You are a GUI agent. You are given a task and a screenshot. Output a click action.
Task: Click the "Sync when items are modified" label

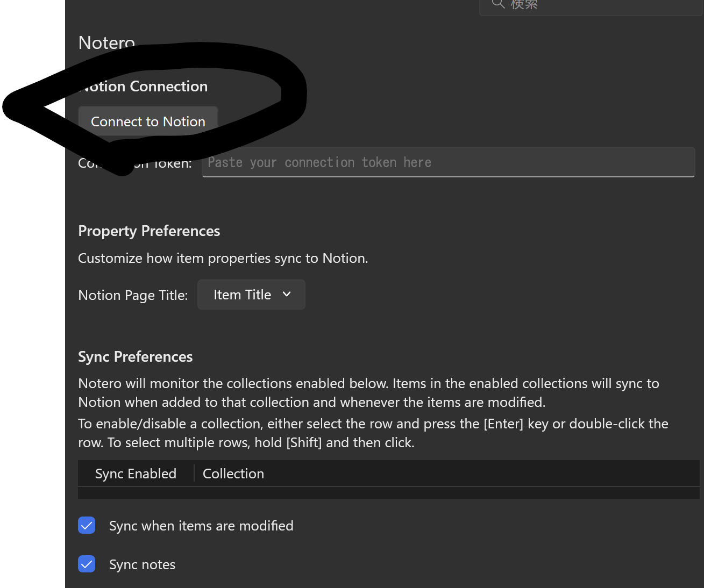point(201,526)
